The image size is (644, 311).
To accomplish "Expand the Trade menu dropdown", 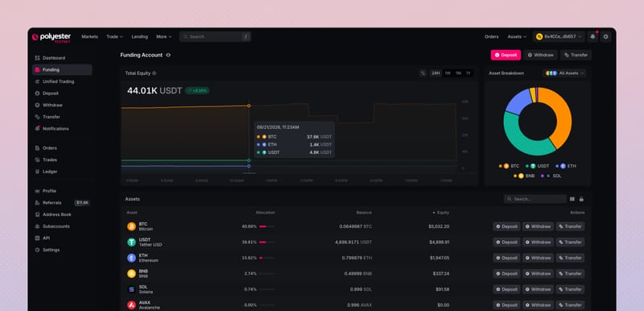I will click(x=114, y=36).
